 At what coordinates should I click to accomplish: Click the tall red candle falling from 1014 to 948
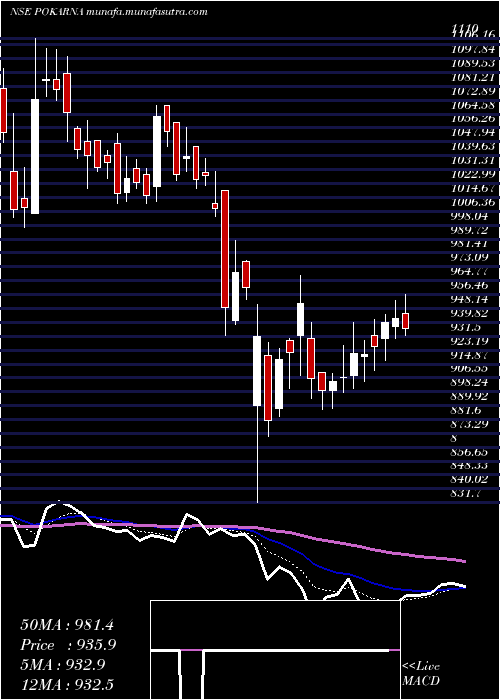click(x=225, y=249)
